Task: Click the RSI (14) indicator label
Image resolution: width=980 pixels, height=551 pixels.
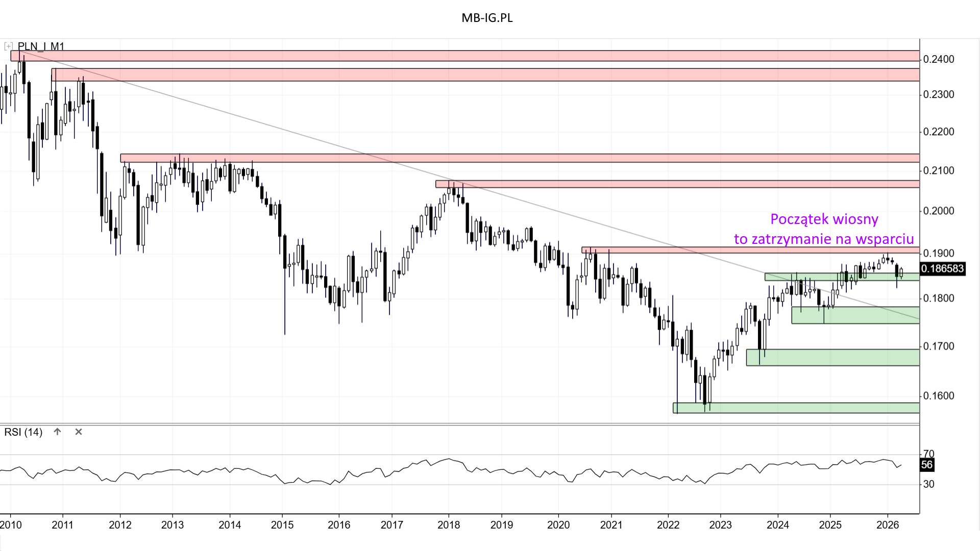Action: (23, 432)
